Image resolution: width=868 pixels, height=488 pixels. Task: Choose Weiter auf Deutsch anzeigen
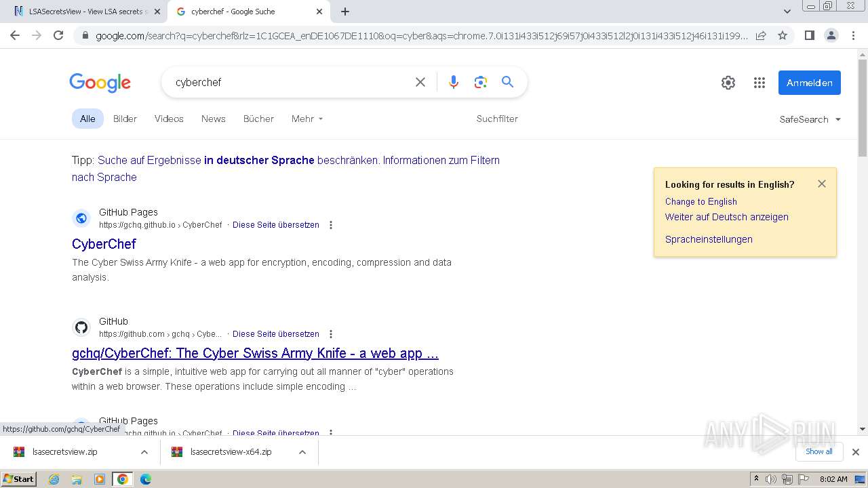click(726, 217)
